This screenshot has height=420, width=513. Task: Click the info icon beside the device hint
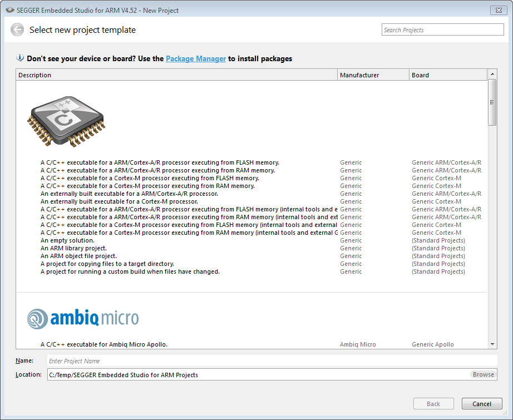tap(20, 58)
